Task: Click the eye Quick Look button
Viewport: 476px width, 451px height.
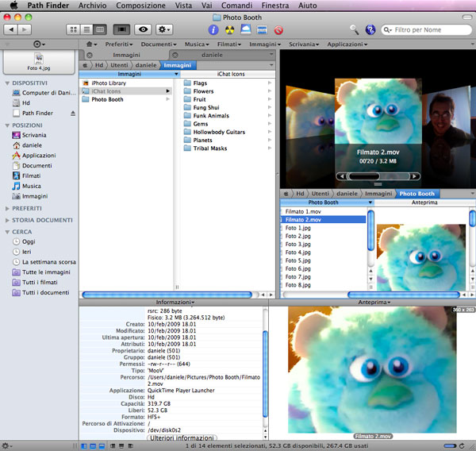Action: tap(143, 29)
